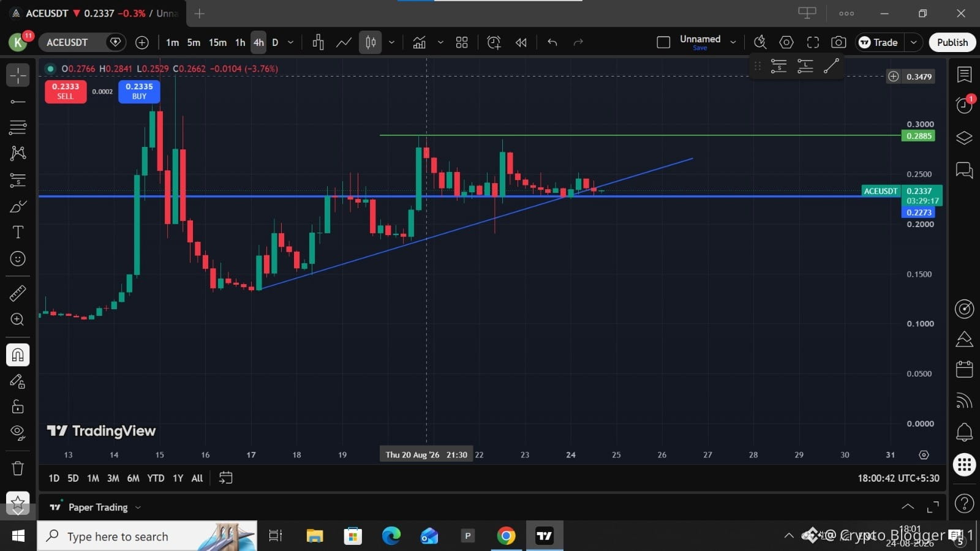The image size is (980, 551).
Task: Remove drawings with trash icon
Action: point(18,468)
